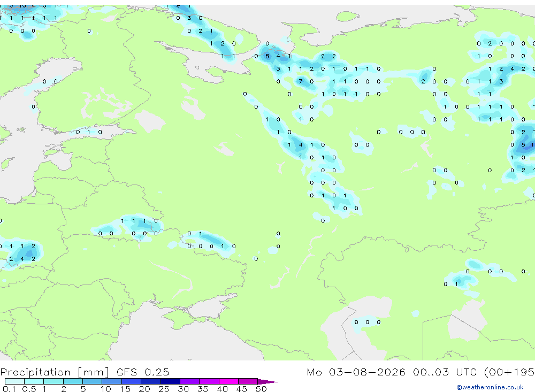This screenshot has width=535, height=392.
Task: Click the 10–15 mm legend color swatch
Action: (x=112, y=381)
